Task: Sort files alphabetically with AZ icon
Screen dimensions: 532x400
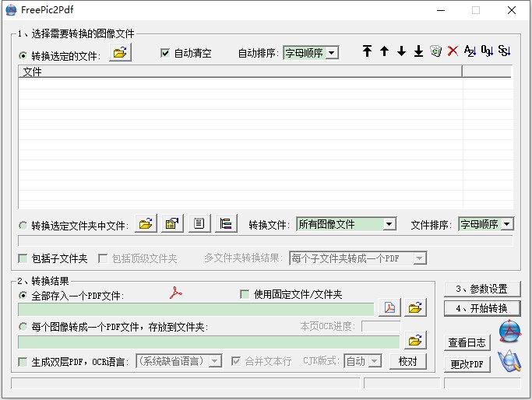Action: [x=470, y=51]
